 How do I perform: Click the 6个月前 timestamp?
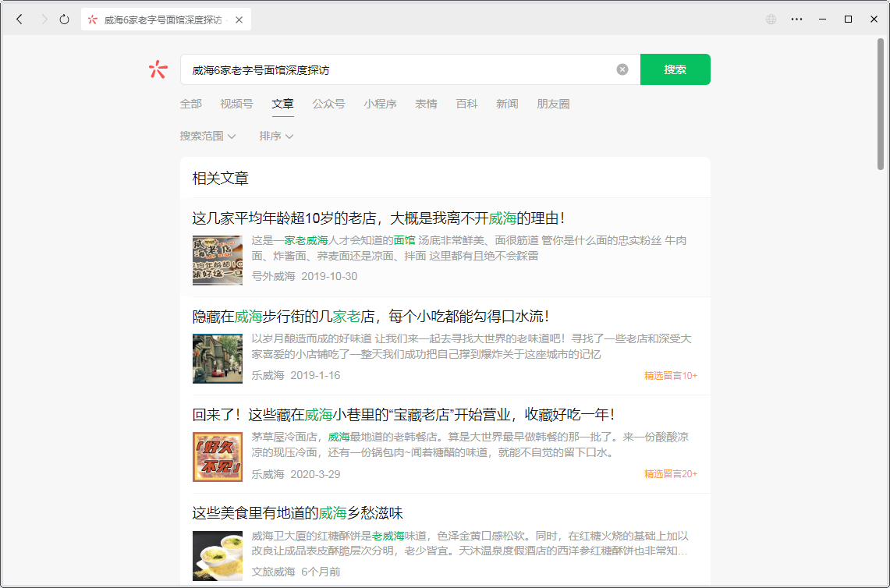pyautogui.click(x=321, y=572)
